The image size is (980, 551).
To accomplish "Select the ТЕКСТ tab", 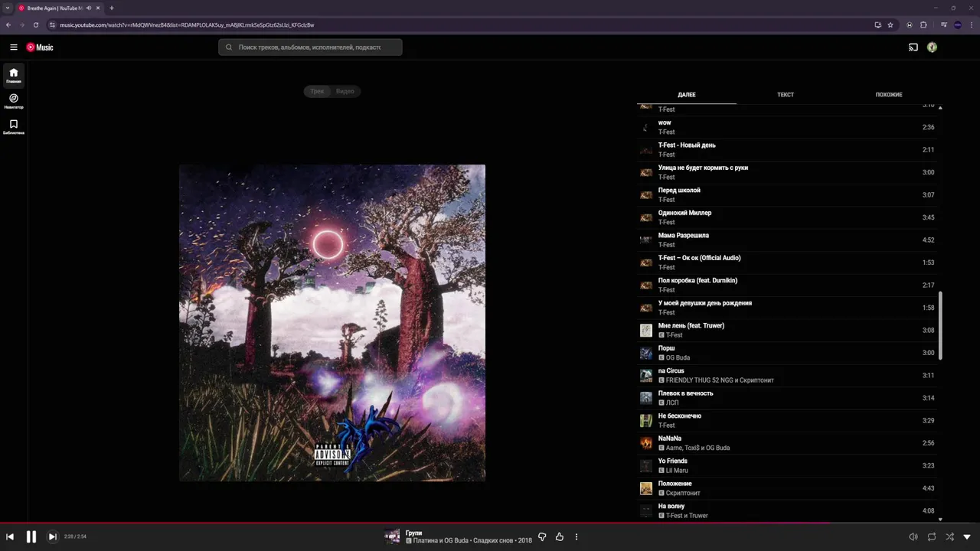I will pyautogui.click(x=786, y=95).
